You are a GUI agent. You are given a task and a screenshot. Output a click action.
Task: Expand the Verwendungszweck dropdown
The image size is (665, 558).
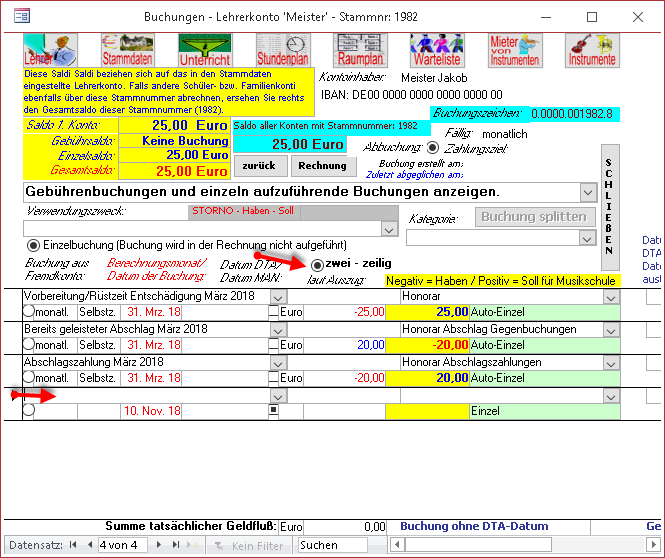pyautogui.click(x=389, y=229)
